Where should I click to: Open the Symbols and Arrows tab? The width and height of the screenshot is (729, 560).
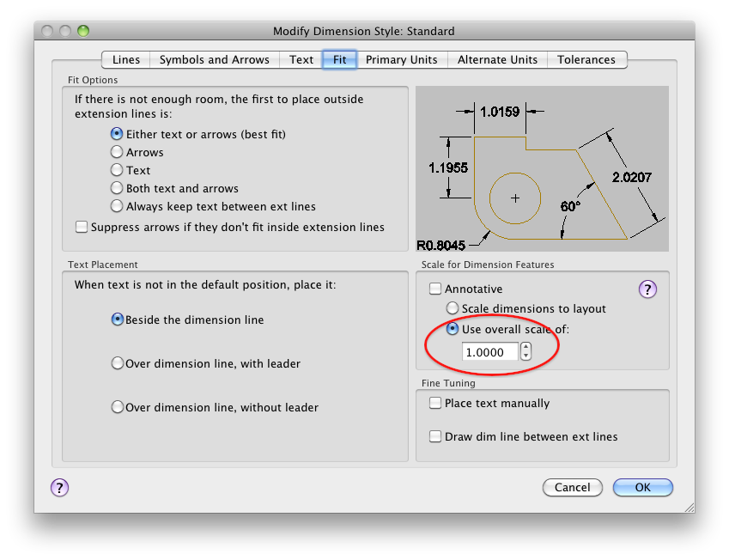click(x=215, y=59)
